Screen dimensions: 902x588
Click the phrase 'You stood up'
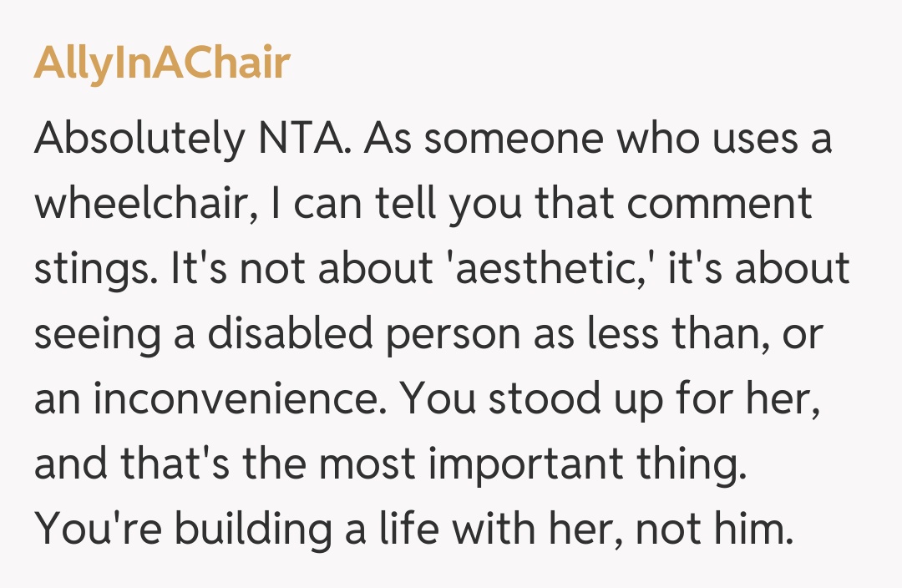(x=508, y=399)
